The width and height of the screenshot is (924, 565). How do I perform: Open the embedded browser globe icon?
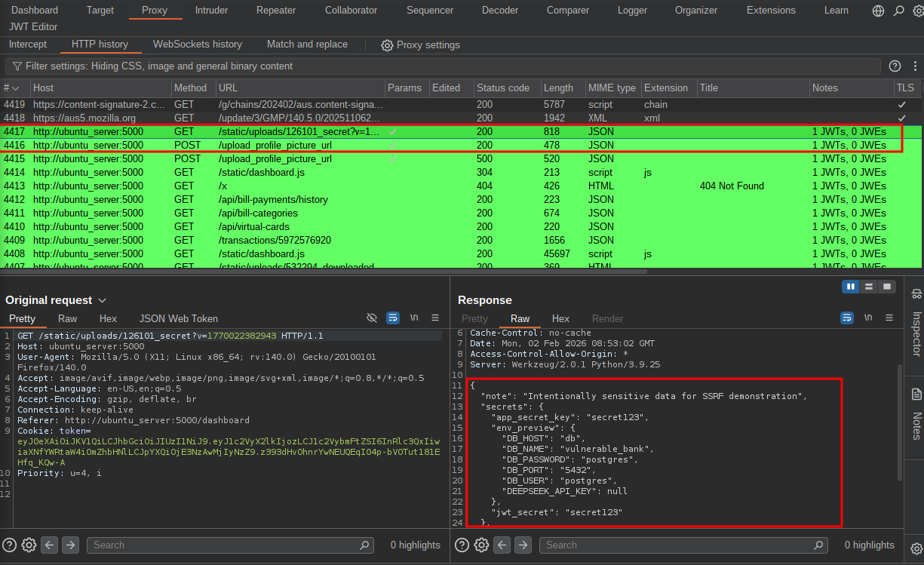tap(878, 11)
